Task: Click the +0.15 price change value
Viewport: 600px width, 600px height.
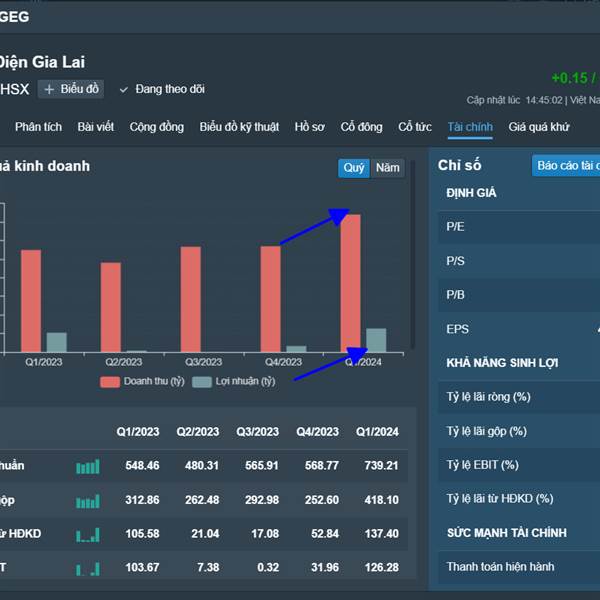Action: [x=569, y=78]
